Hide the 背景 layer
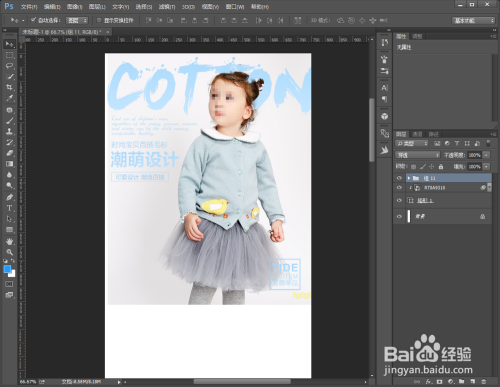 pyautogui.click(x=399, y=216)
